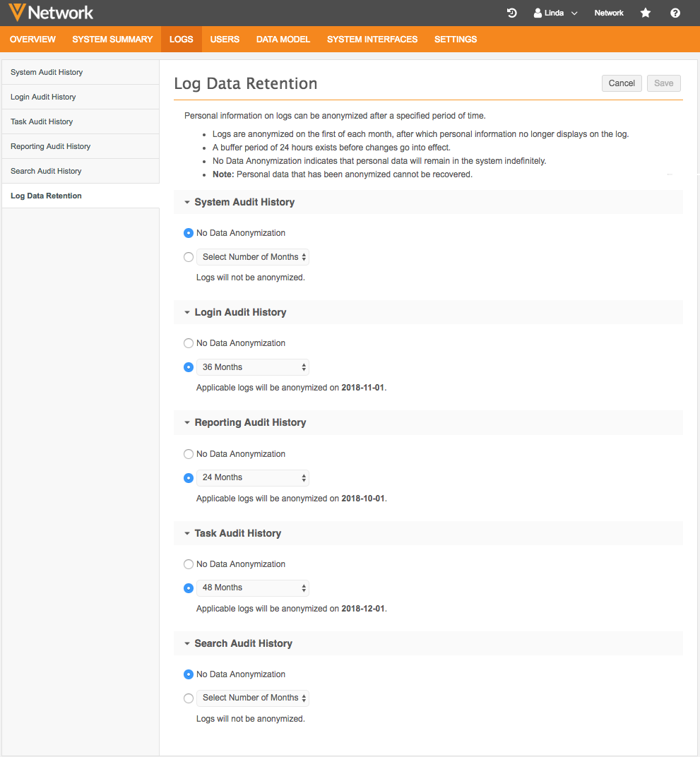Image resolution: width=700 pixels, height=757 pixels.
Task: Enable months radio option under Search Audit History
Action: [x=189, y=698]
